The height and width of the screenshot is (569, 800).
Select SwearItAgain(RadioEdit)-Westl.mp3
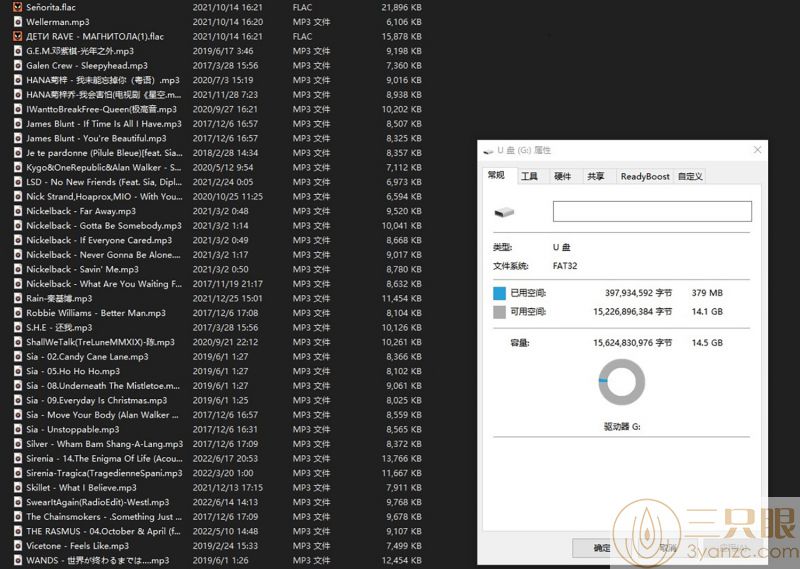[97, 502]
